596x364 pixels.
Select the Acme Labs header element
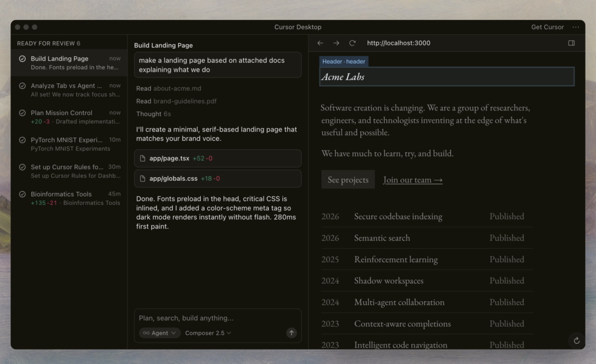point(446,77)
